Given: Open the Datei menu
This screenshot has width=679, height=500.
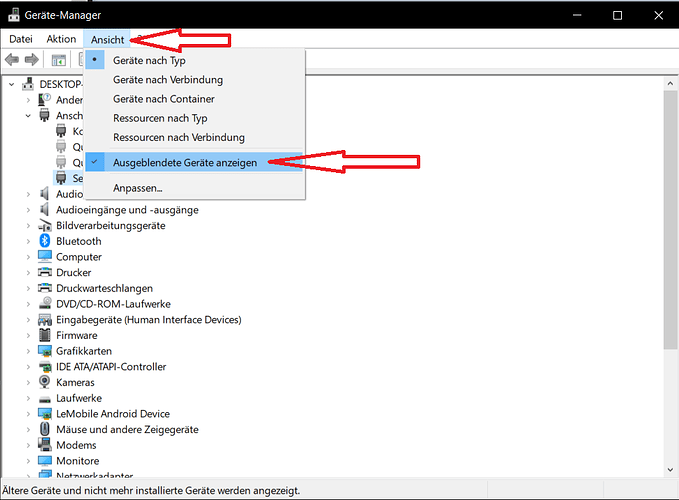Looking at the screenshot, I should [21, 39].
